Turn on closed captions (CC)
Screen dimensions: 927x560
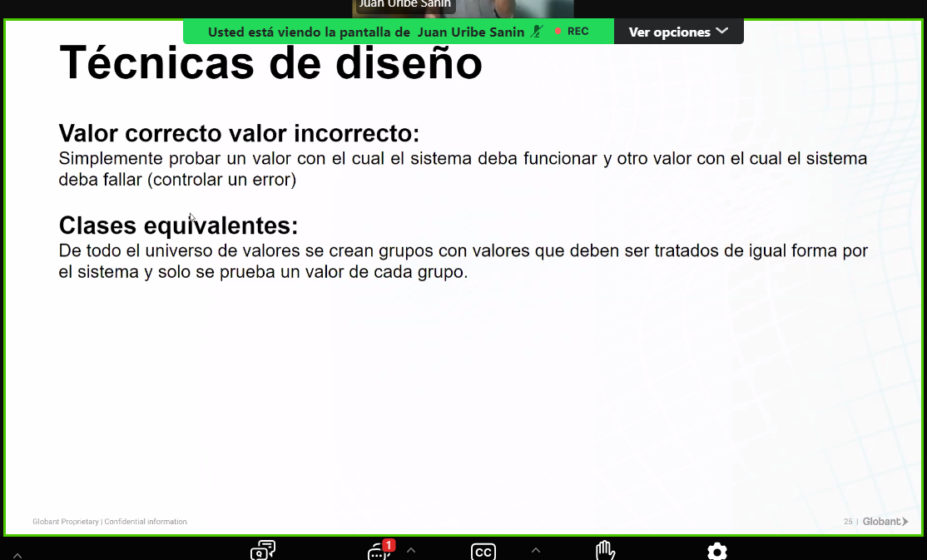click(483, 552)
